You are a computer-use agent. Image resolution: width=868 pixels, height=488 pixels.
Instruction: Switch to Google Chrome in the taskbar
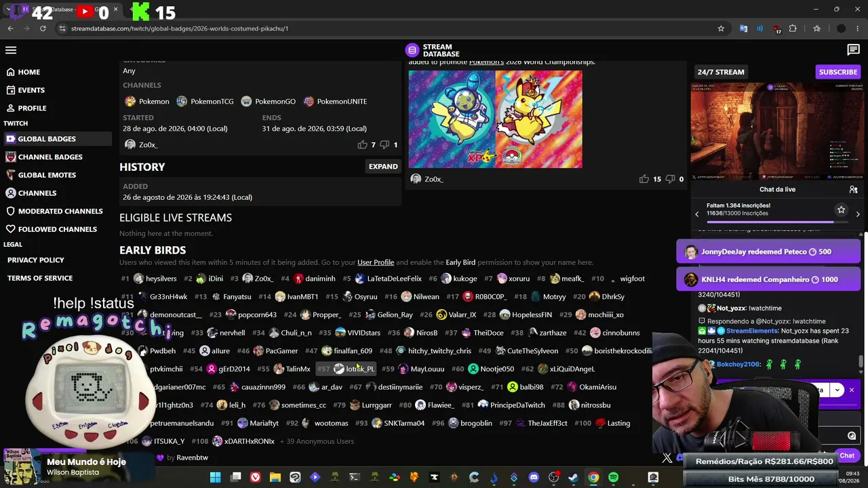pos(593,478)
